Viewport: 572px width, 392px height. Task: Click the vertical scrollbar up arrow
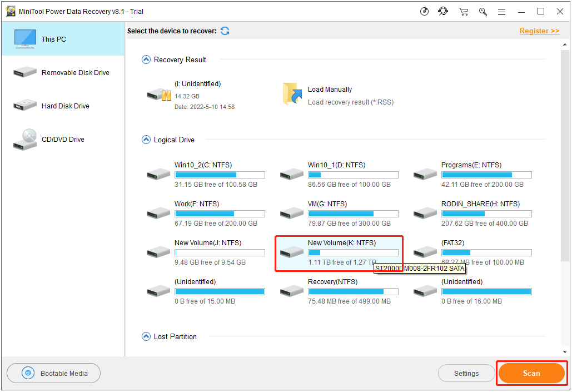click(x=565, y=44)
